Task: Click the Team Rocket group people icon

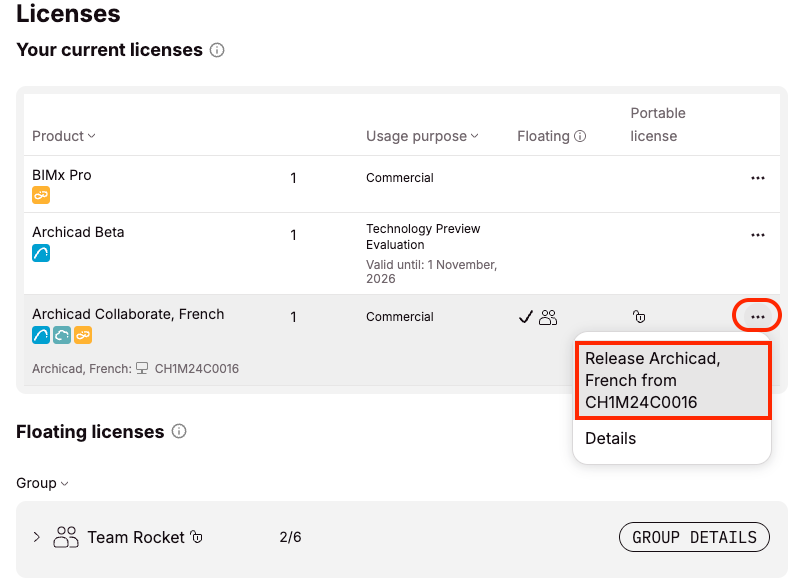Action: pos(66,537)
